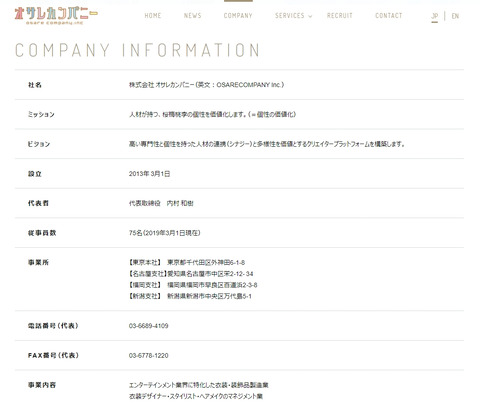Image resolution: width=480 pixels, height=403 pixels.
Task: Click the fax number 03-6778-1220
Action: coord(148,355)
